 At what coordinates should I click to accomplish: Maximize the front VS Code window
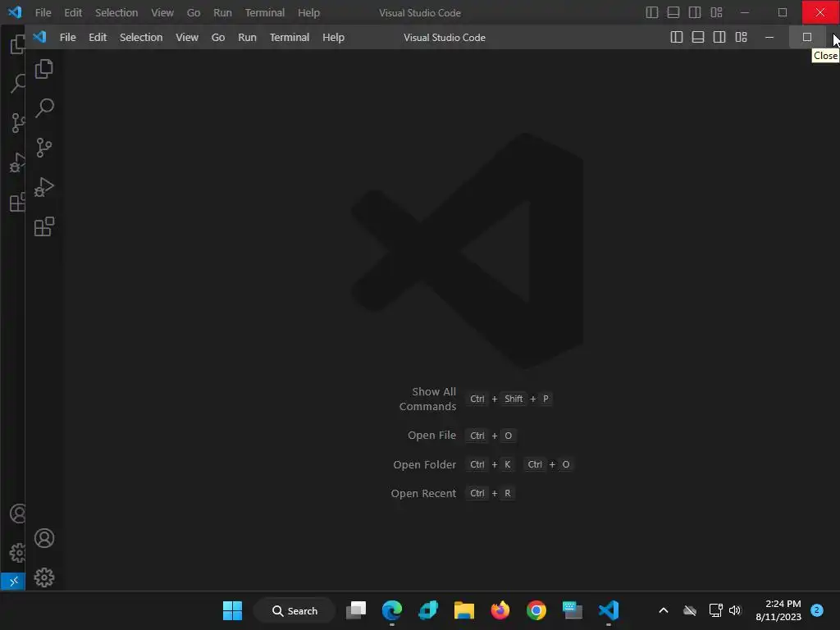[807, 37]
